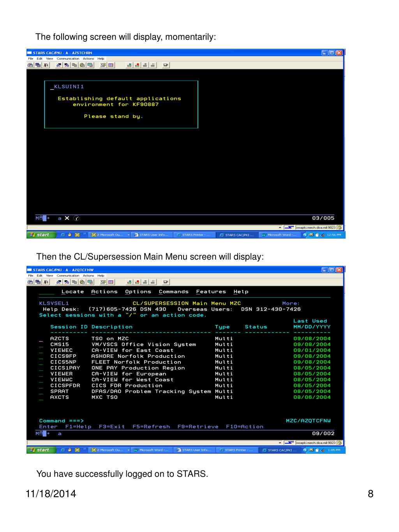Click the Commands menu in CL/Supersession
This screenshot has width=399, height=532.
click(173, 292)
